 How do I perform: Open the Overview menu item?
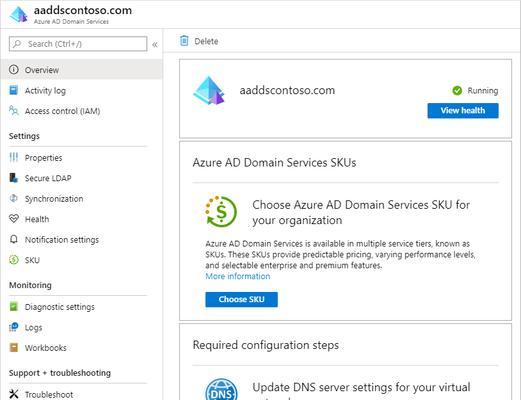point(81,70)
